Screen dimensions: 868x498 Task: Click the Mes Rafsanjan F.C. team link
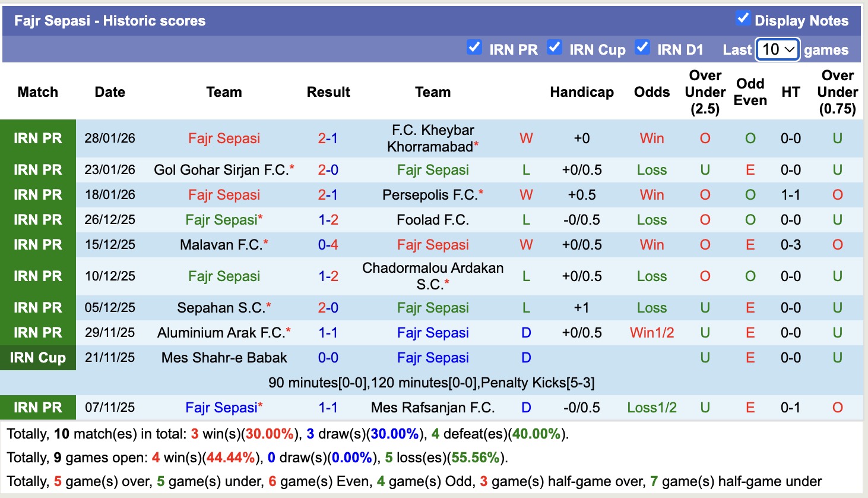(433, 408)
